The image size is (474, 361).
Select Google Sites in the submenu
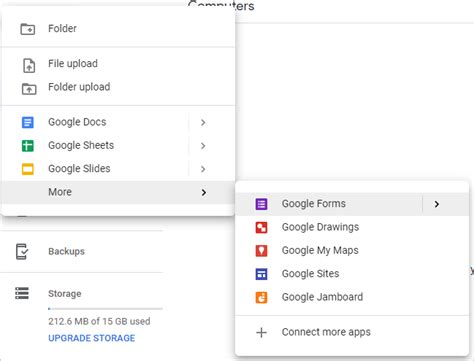tap(352, 274)
